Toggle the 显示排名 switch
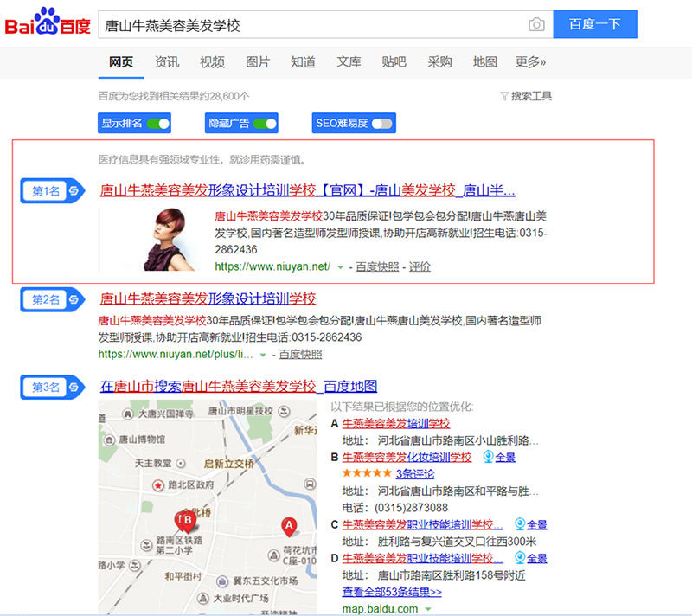Image resolution: width=692 pixels, height=616 pixels. point(158,123)
